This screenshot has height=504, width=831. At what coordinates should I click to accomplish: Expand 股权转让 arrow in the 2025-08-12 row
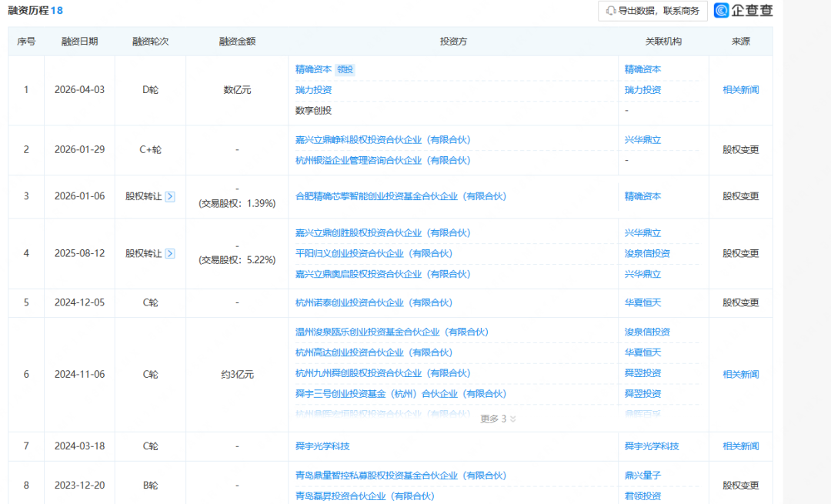coord(170,253)
